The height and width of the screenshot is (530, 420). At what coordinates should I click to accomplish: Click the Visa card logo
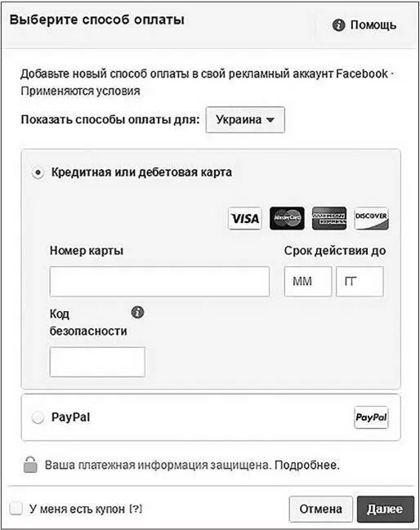tap(245, 218)
